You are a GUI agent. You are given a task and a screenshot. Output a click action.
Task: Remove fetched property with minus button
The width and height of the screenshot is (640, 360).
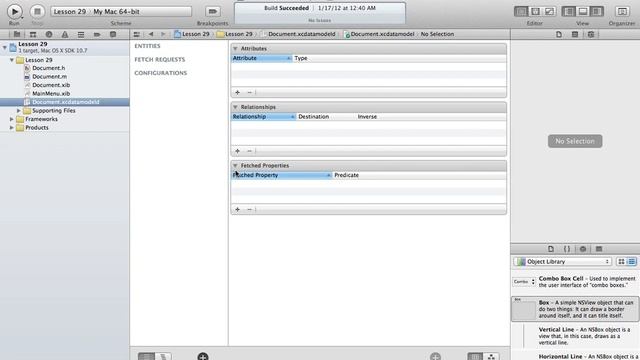pos(249,209)
